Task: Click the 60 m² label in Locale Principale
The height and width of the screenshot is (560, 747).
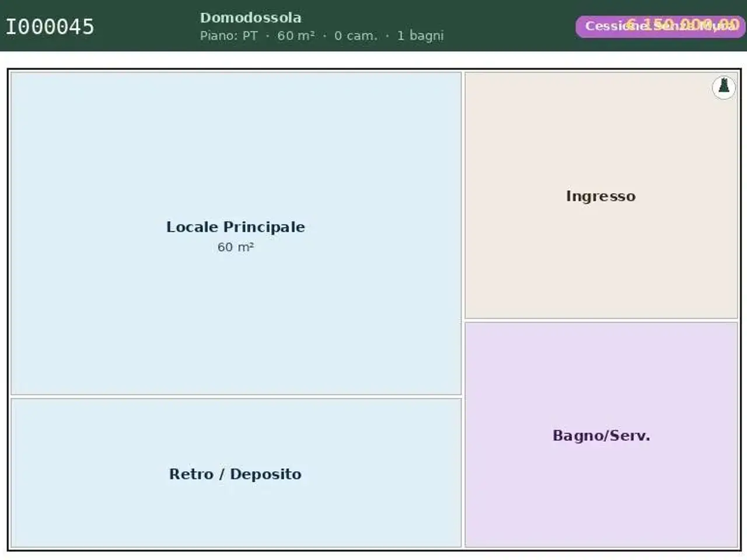Action: pyautogui.click(x=236, y=247)
